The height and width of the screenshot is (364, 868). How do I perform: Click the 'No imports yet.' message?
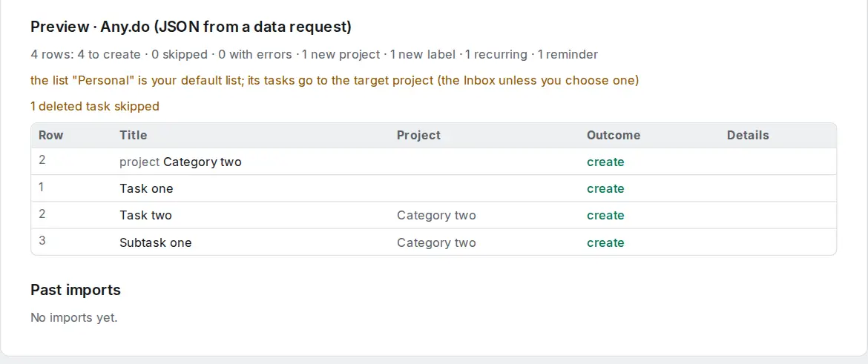[74, 317]
